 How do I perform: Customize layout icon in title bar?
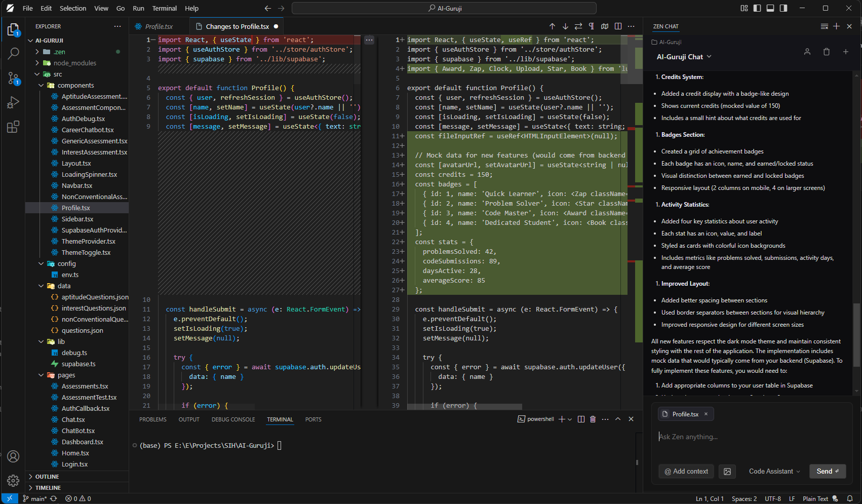(744, 8)
